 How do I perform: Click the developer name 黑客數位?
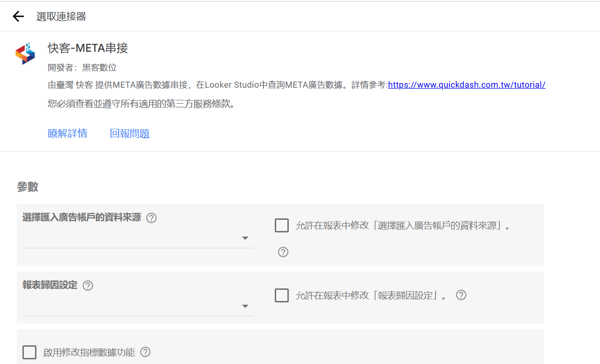[x=99, y=68]
